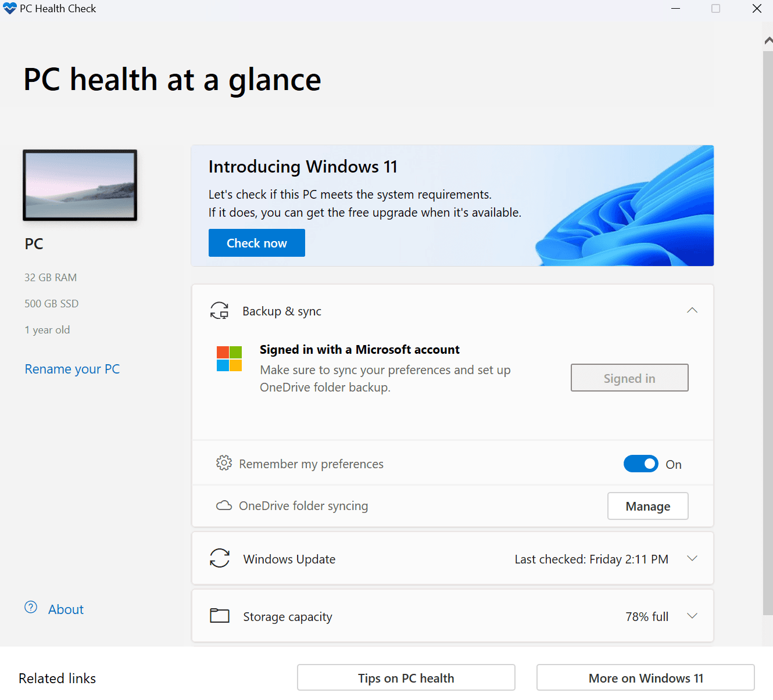The image size is (773, 700).
Task: Click the Storage capacity folder icon
Action: (220, 616)
